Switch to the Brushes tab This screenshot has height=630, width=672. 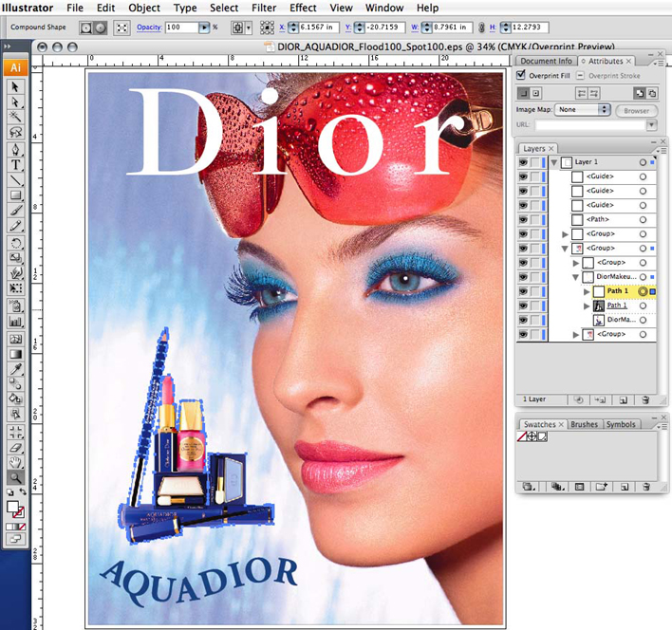584,425
